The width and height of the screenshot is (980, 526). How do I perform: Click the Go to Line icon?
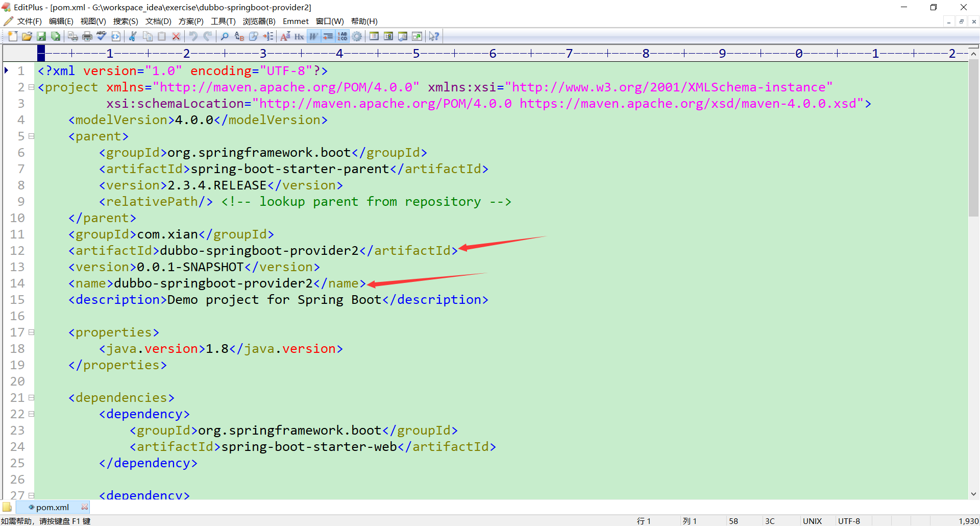point(268,36)
